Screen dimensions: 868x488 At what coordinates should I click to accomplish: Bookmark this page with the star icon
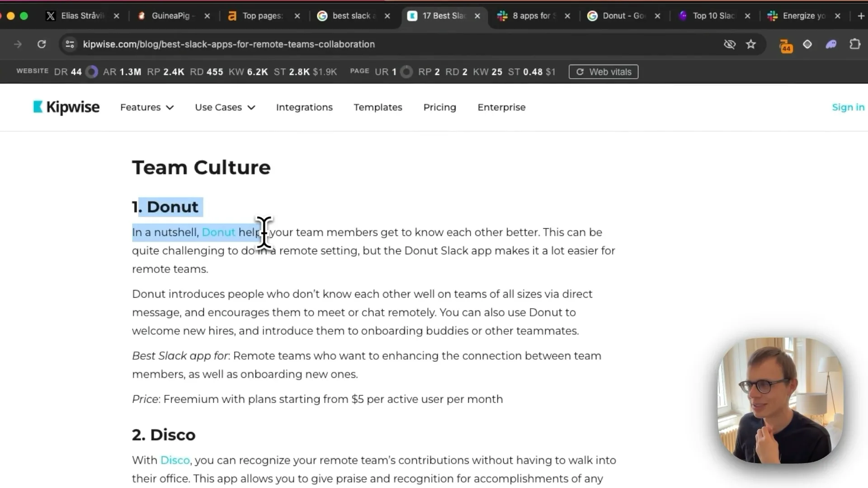pyautogui.click(x=751, y=44)
